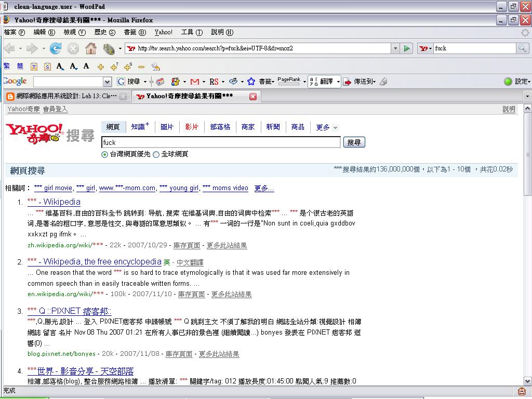Expand the Google toolbar search box dropdown
This screenshot has width=532, height=399.
(x=107, y=82)
